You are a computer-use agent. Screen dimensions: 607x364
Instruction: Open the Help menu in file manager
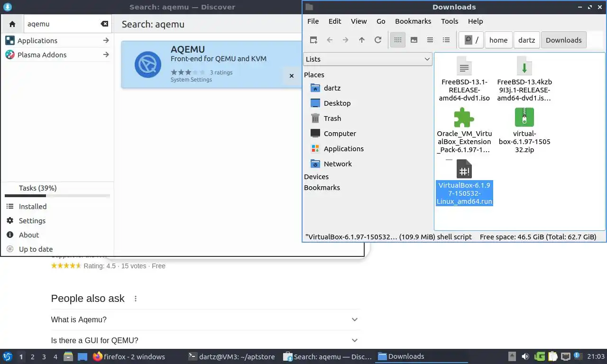(476, 21)
